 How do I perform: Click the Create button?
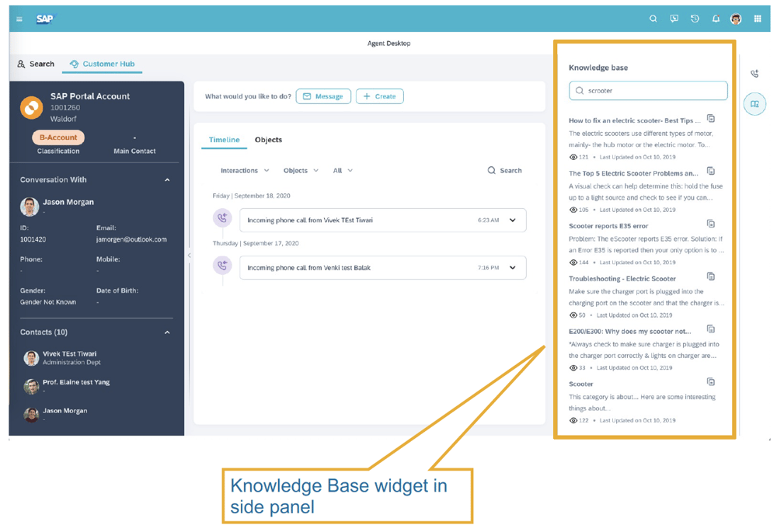pos(380,96)
